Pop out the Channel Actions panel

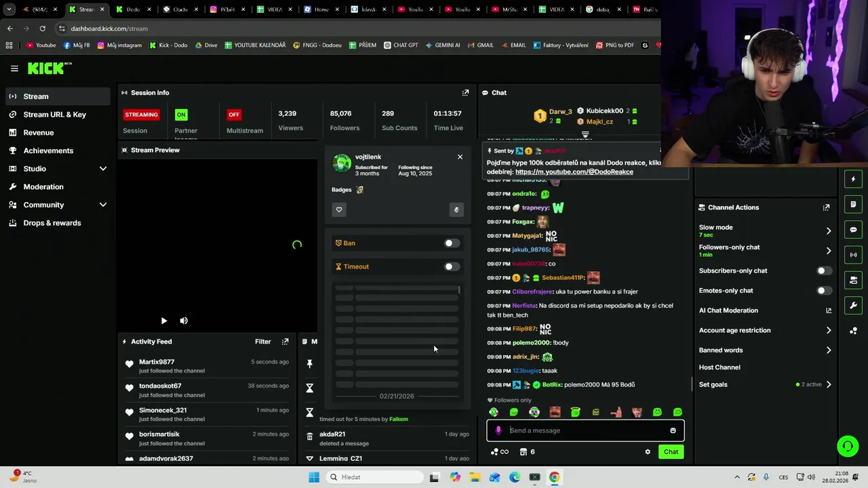826,207
